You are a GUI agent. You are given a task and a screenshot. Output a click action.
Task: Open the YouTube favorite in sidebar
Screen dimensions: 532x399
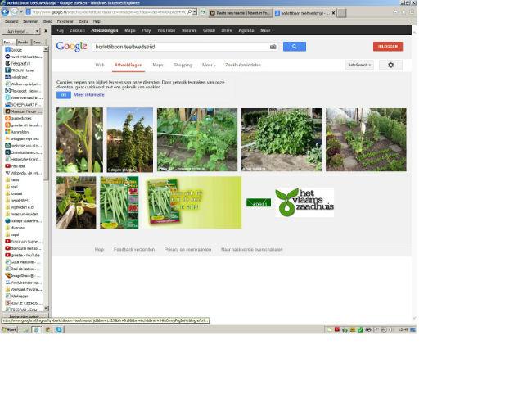[x=18, y=166]
